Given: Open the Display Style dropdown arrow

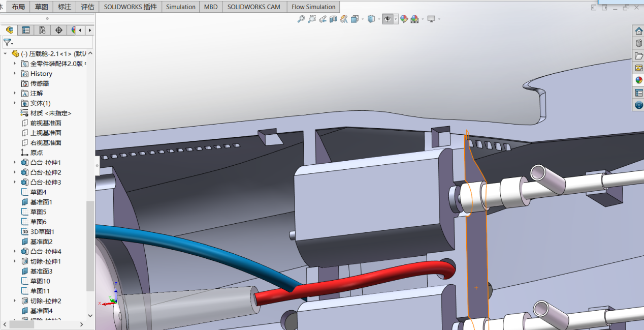Looking at the screenshot, I should 379,19.
